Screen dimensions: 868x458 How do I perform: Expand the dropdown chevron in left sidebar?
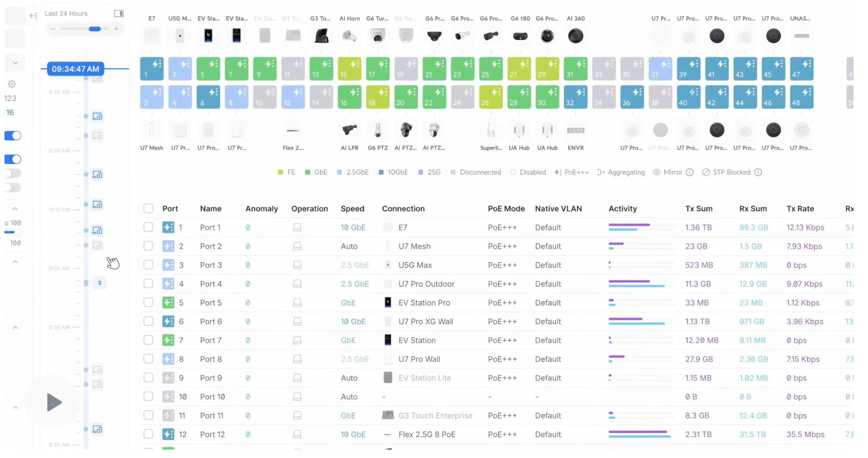[x=15, y=63]
